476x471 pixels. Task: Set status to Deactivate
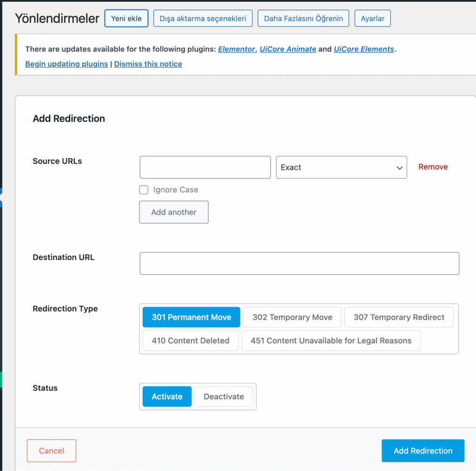point(224,397)
